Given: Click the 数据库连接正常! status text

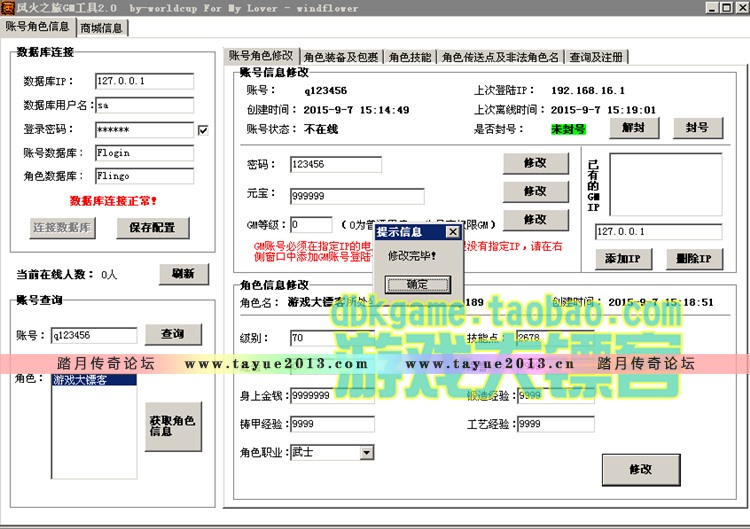Looking at the screenshot, I should click(x=113, y=201).
